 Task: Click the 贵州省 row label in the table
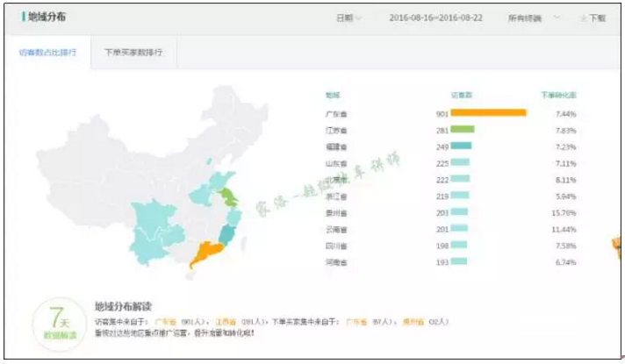(x=336, y=212)
